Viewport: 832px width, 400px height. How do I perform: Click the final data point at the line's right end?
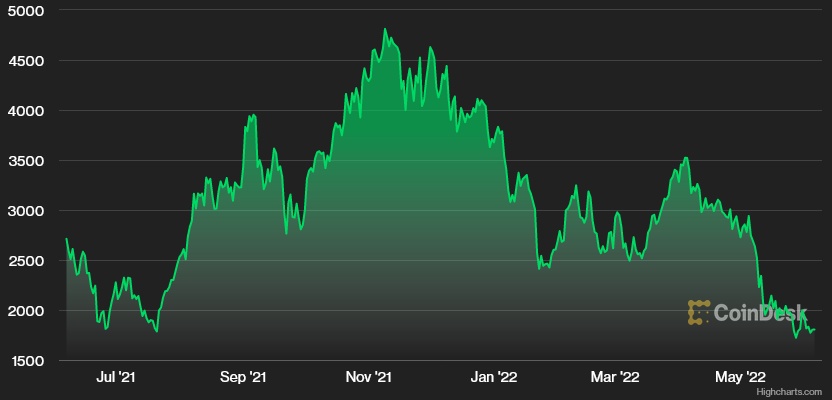coord(815,329)
